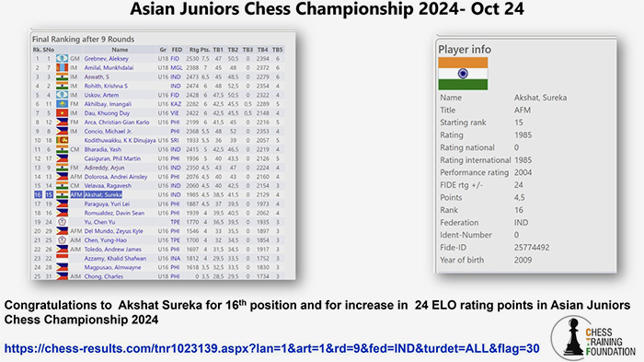Click the TB1 column header

coord(218,50)
